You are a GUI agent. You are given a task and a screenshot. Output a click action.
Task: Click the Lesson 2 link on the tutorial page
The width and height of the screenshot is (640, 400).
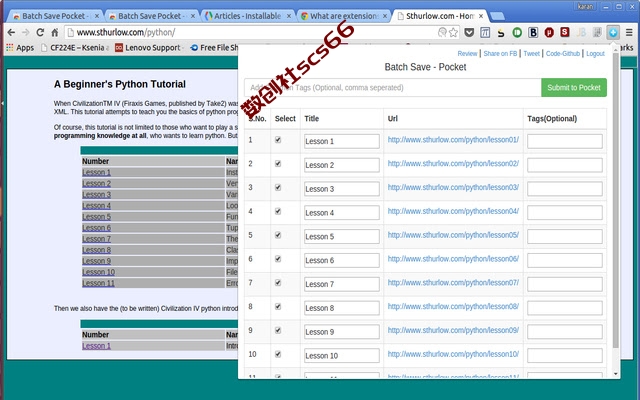click(x=96, y=183)
